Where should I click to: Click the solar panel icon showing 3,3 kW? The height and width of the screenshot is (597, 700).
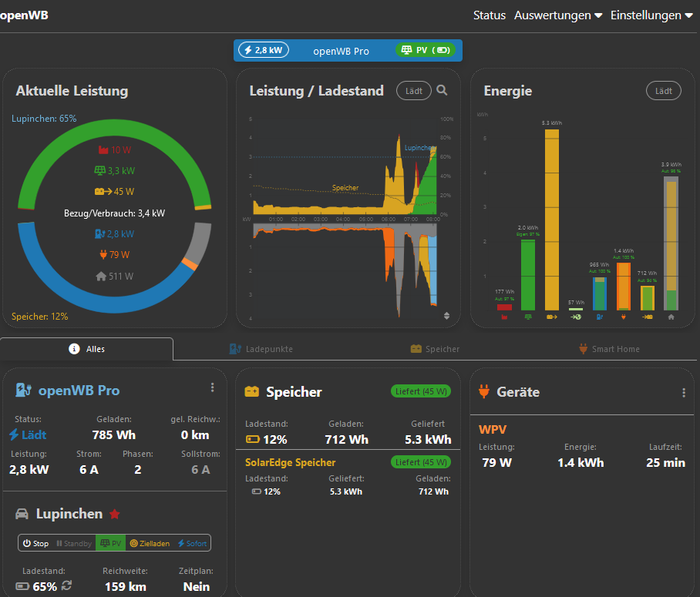[100, 170]
